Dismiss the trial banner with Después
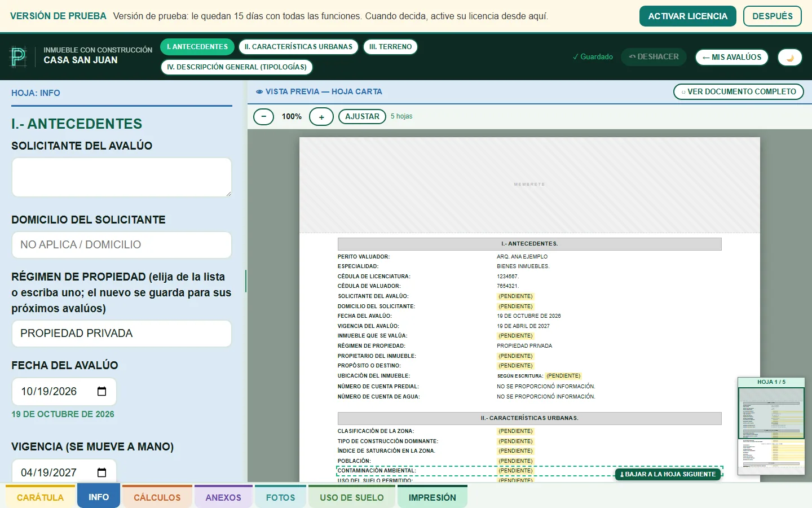This screenshot has height=508, width=812. click(x=772, y=16)
